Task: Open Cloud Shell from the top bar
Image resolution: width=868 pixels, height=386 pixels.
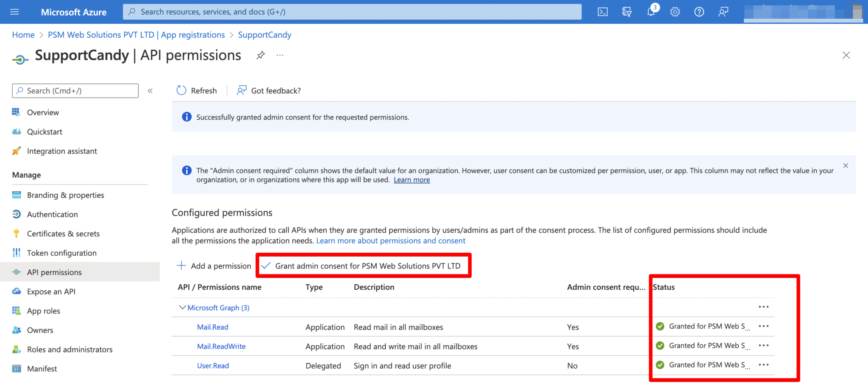Action: [x=602, y=11]
